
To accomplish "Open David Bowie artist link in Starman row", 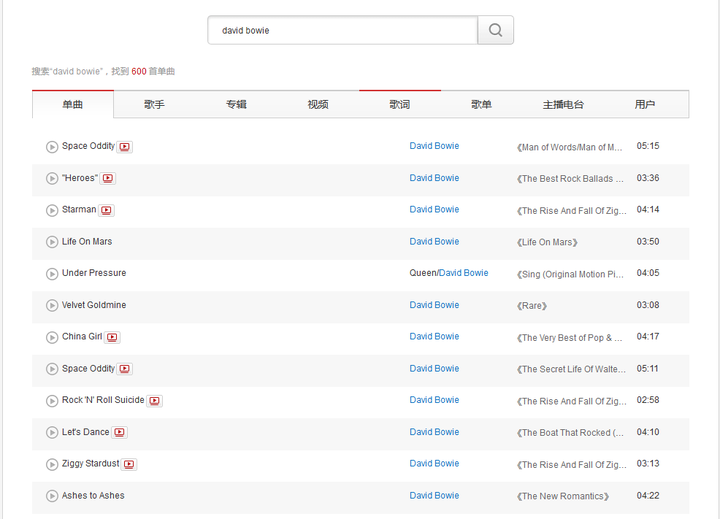I will point(434,209).
